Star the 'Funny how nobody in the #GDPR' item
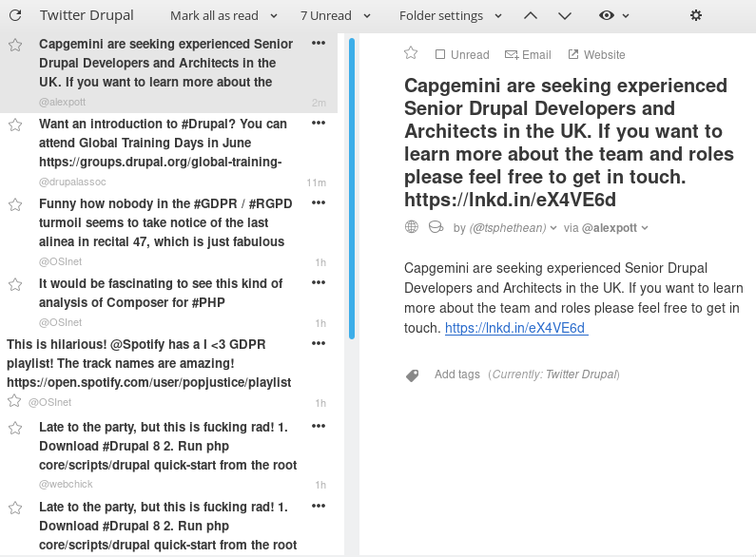This screenshot has width=756, height=557. pos(15,204)
